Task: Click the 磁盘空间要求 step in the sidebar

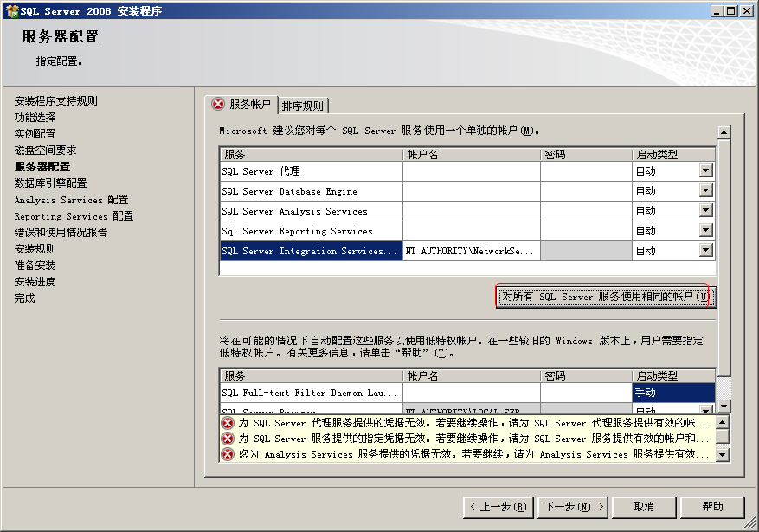Action: pos(45,150)
